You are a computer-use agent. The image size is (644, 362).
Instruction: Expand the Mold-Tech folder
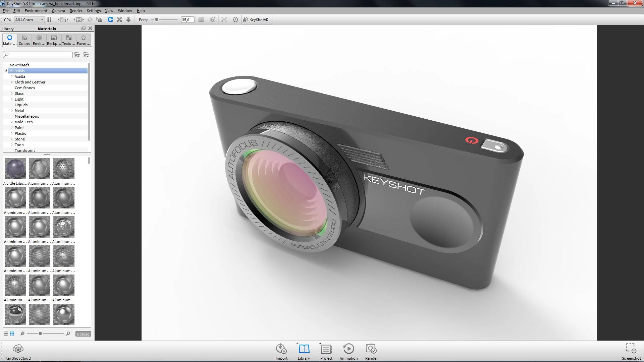point(11,122)
